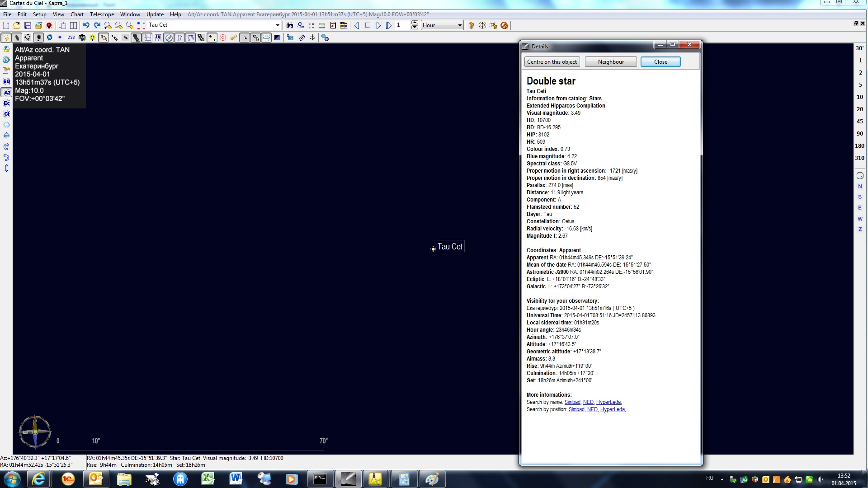Flip the chart vertically from sidebar

[6, 136]
